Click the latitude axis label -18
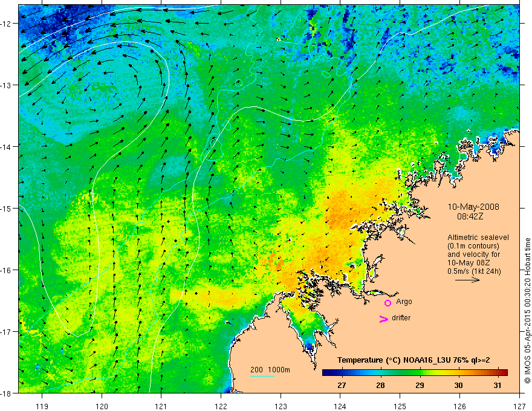Screen dimensions: 532x411 click(6, 393)
